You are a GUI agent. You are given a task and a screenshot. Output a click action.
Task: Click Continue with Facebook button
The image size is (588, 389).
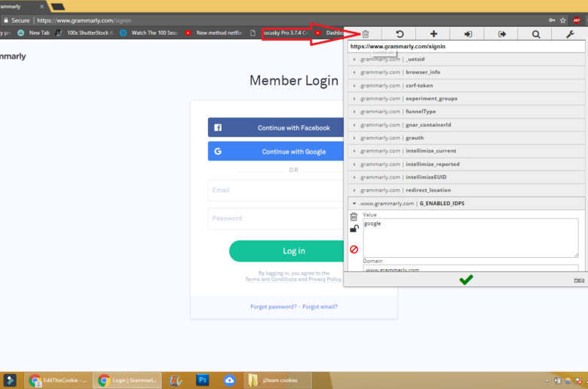[x=276, y=127]
